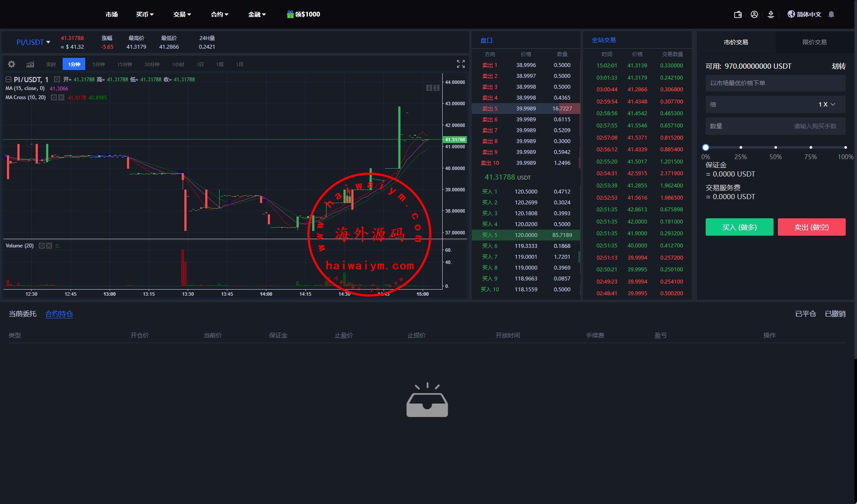
Task: Click the download app icon
Action: 771,14
